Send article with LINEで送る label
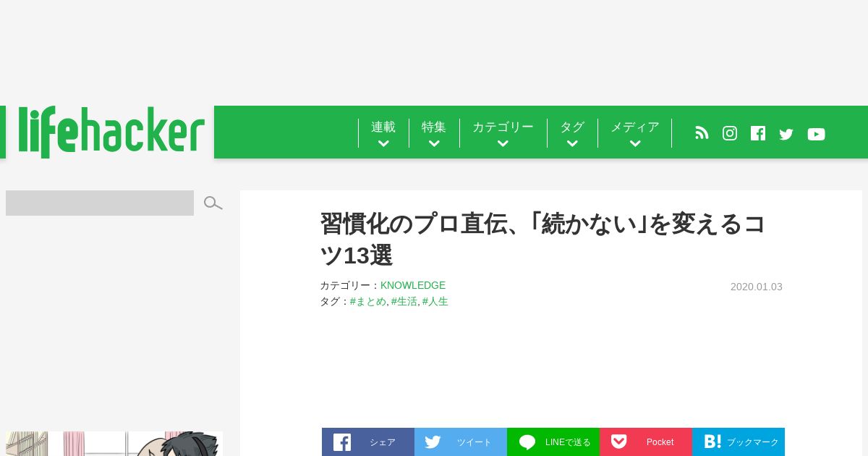This screenshot has width=868, height=456. point(568,442)
